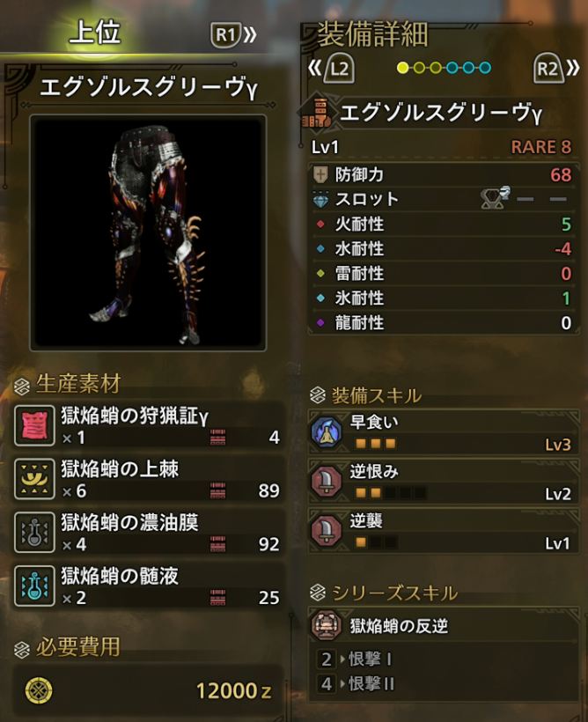Click the 獄焔蛸の狩猟証γ material icon
This screenshot has width=588, height=722.
coord(34,425)
